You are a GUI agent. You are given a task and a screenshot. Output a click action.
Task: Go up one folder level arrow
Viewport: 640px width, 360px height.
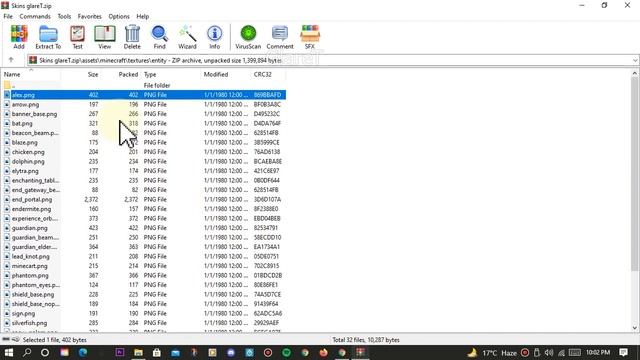coord(11,60)
